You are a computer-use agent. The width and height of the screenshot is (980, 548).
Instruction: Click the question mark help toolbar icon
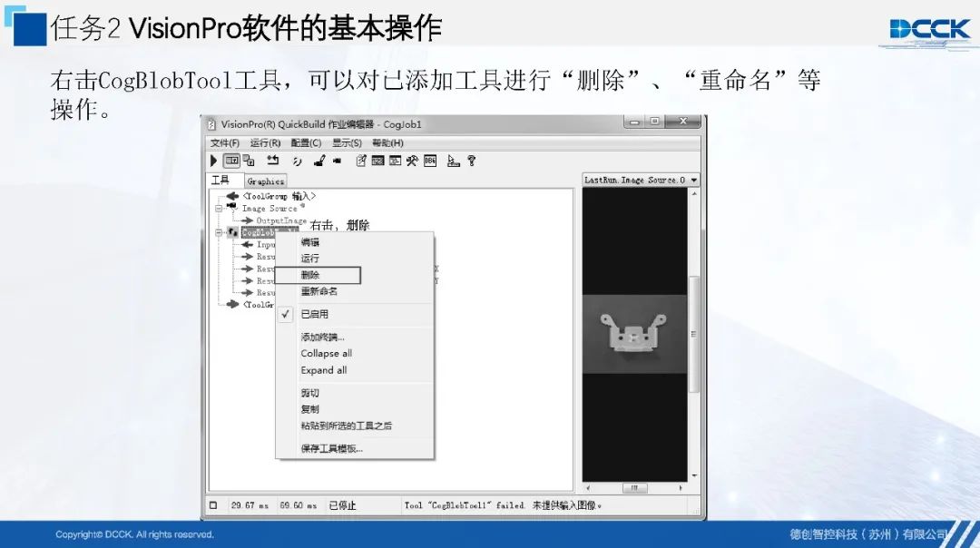[472, 161]
